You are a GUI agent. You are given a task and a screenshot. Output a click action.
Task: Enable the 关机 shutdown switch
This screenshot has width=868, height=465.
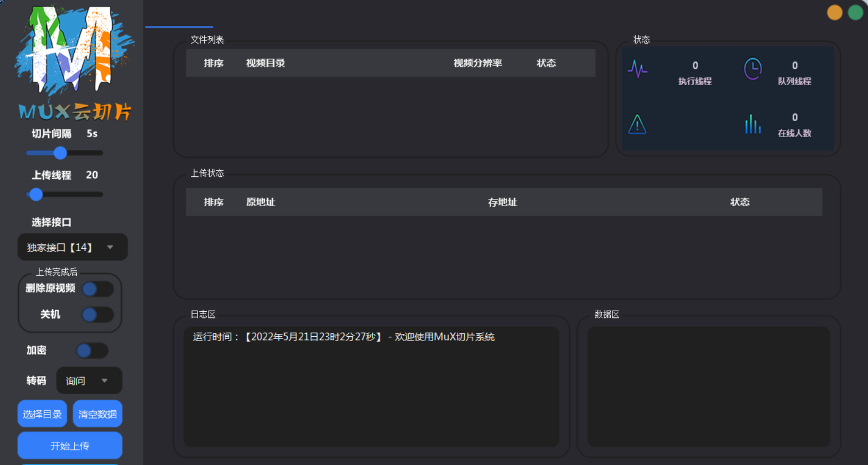click(x=97, y=315)
